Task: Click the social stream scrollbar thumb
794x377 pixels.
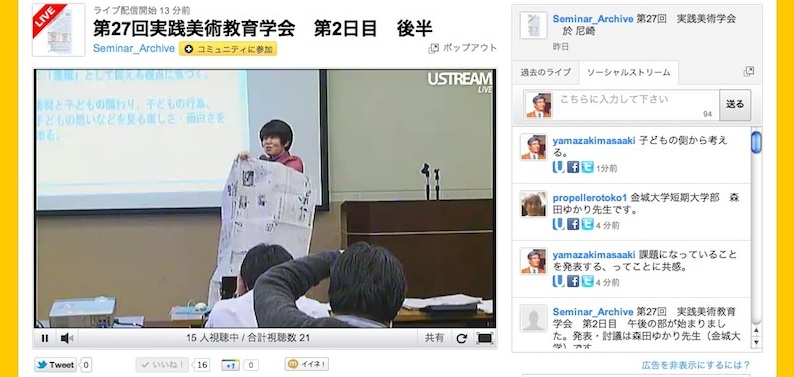Action: 756,142
